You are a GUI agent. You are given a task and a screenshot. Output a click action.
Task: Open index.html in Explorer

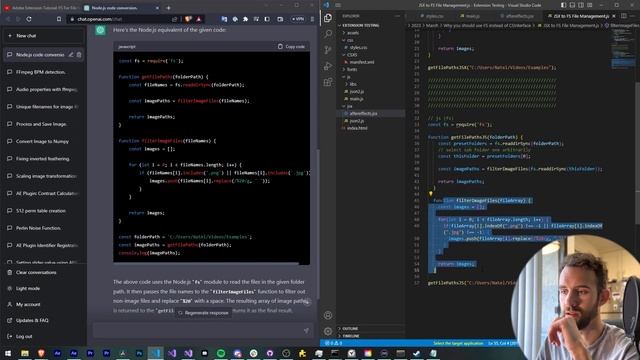(x=357, y=128)
